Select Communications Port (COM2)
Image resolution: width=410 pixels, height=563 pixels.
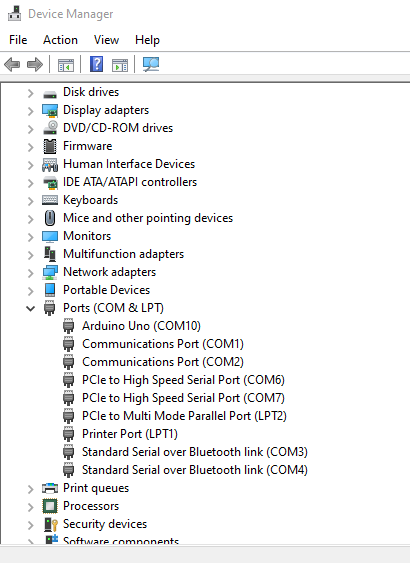(163, 362)
